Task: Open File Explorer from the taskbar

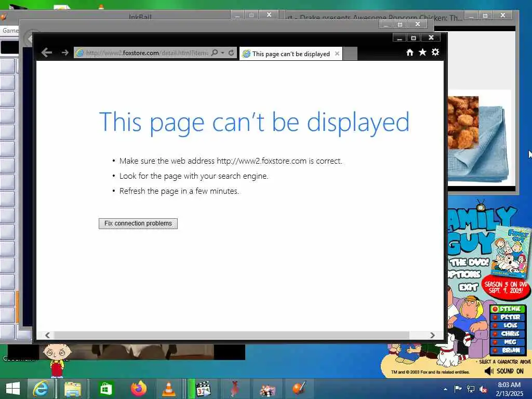Action: click(x=72, y=389)
